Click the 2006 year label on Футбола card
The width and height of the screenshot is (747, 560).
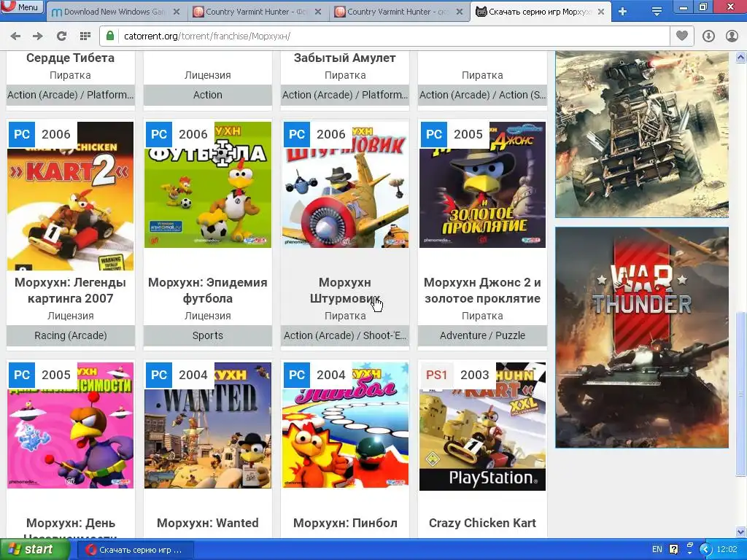[193, 134]
